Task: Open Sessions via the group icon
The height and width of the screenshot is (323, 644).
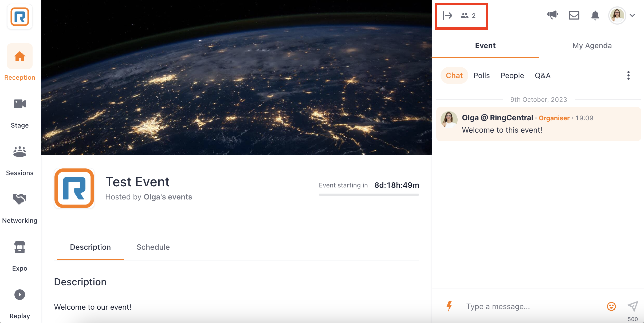Action: (20, 151)
